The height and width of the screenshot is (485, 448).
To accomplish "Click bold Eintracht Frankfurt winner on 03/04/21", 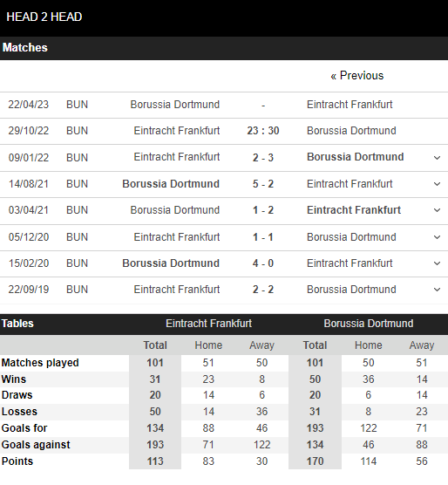I will coord(354,210).
